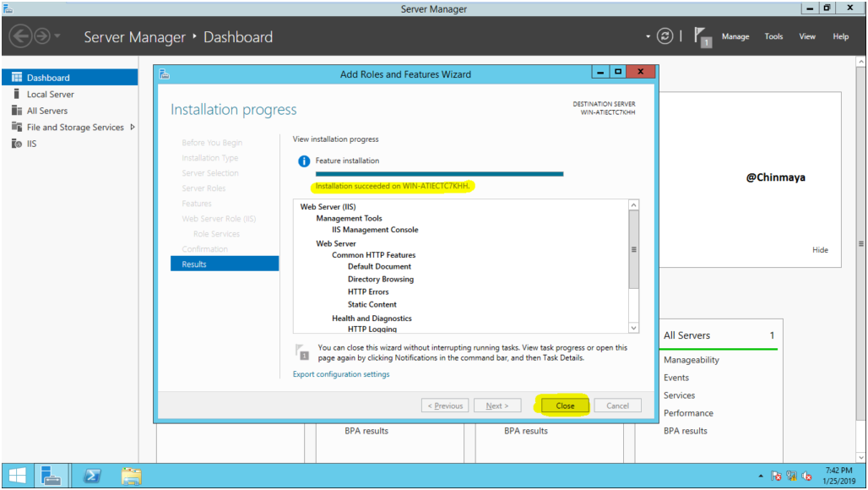The height and width of the screenshot is (490, 868).
Task: Expand File and Storage Services arrow
Action: 133,127
